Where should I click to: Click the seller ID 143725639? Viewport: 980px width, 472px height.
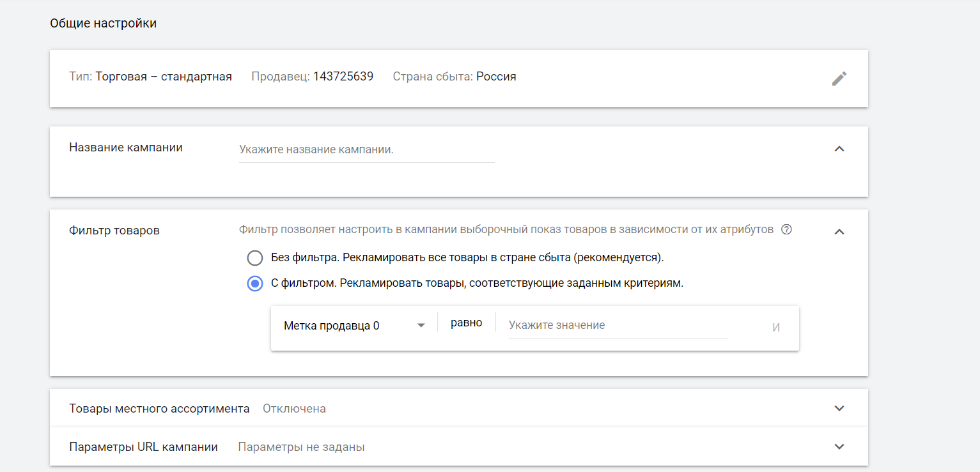click(x=343, y=77)
